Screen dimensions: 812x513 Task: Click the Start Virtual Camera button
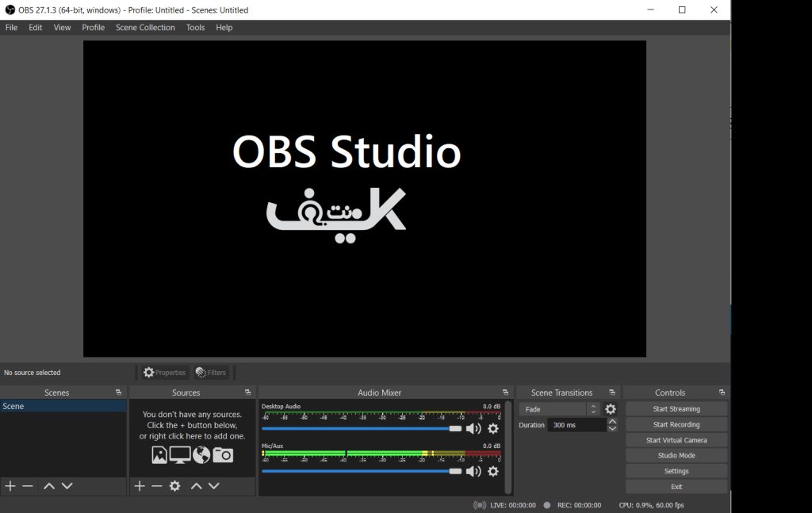[x=676, y=439]
